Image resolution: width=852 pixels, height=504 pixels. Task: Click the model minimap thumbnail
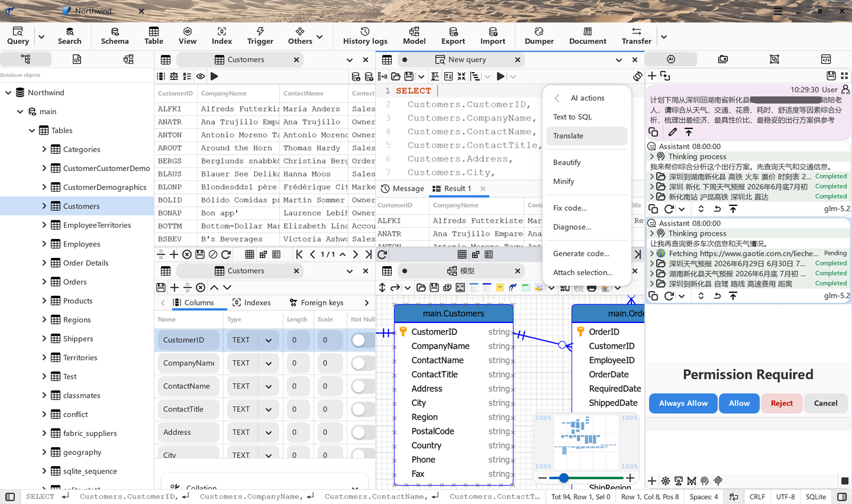[586, 442]
